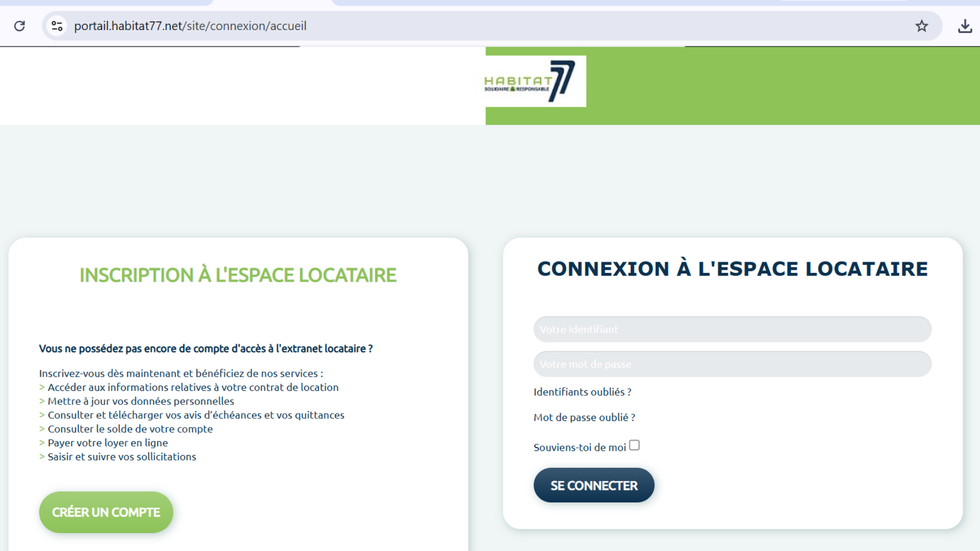
Task: Click the heading CONNEXION À L'ESPACE LOCATAIRE
Action: tap(733, 269)
